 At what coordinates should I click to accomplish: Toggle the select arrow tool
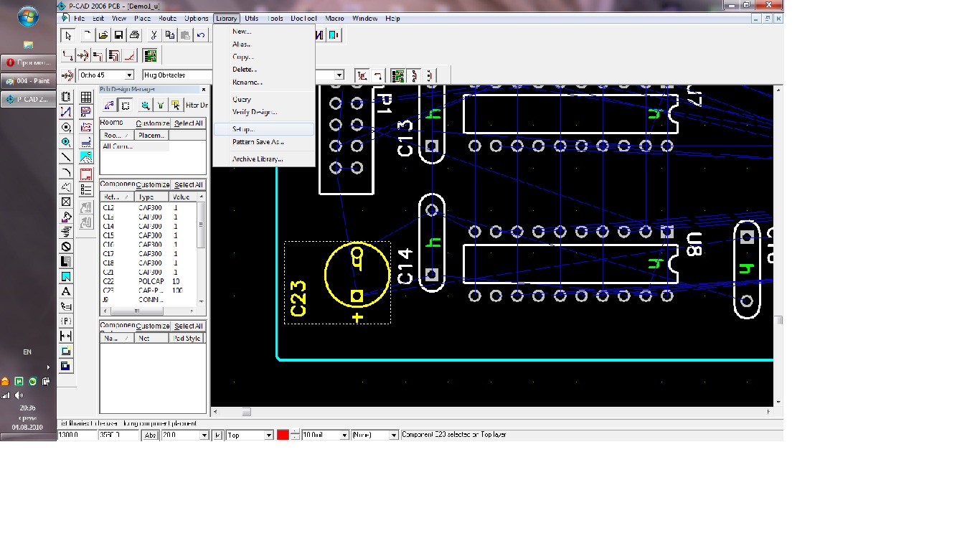point(67,35)
